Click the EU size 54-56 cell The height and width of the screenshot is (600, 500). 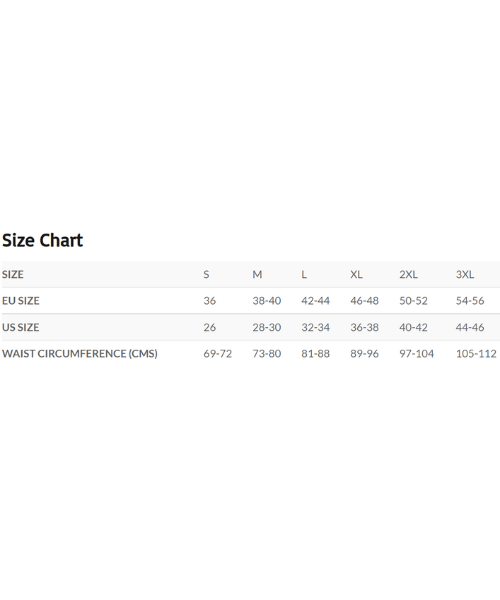(470, 301)
